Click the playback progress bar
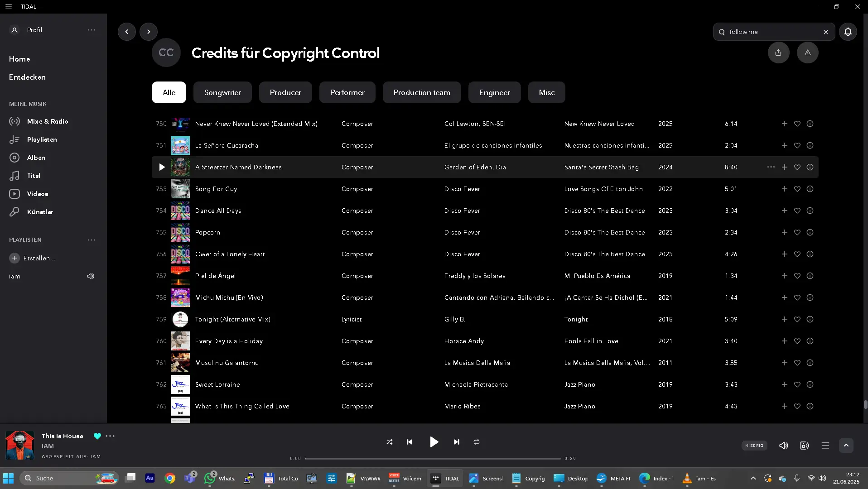The height and width of the screenshot is (489, 868). (433, 459)
